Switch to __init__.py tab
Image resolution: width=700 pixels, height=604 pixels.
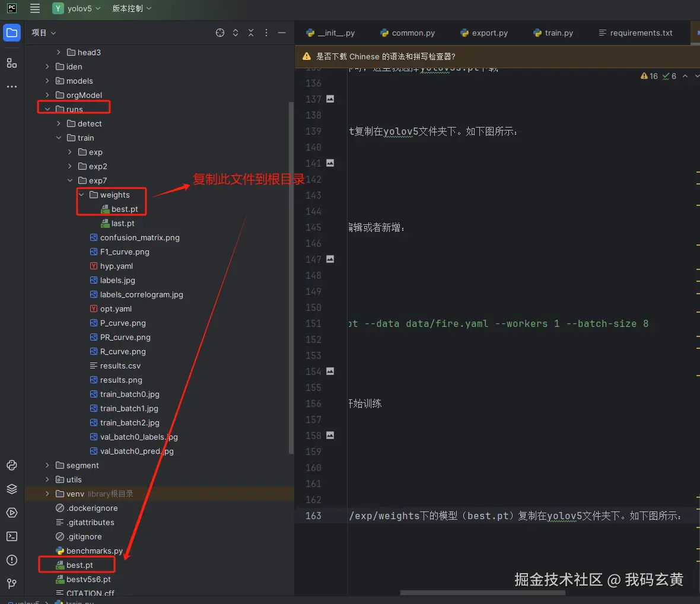330,33
